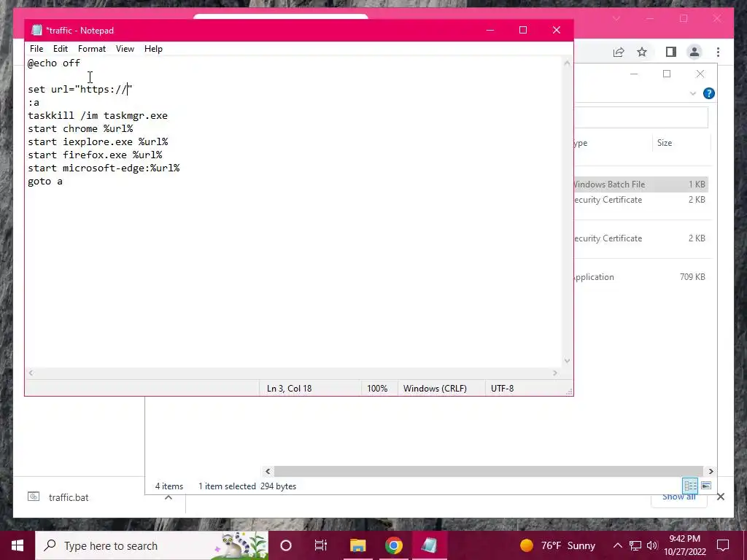Select first Security Certificate row in Explorer
Image resolution: width=747 pixels, height=560 pixels.
(x=640, y=200)
